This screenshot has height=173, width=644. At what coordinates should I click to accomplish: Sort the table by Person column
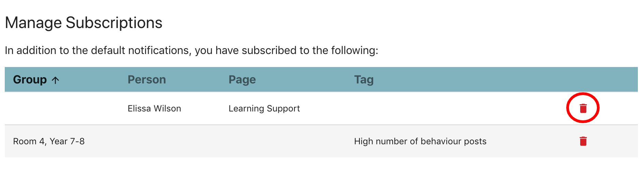(x=147, y=80)
